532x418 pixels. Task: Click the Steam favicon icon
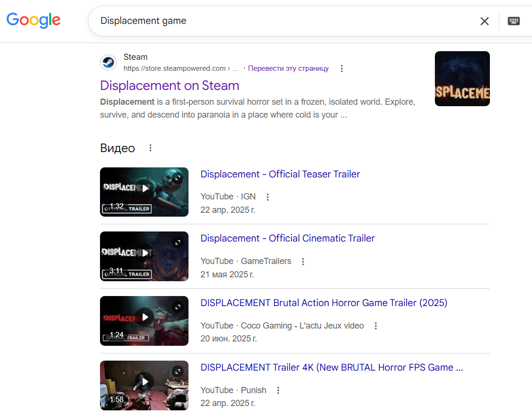(109, 63)
